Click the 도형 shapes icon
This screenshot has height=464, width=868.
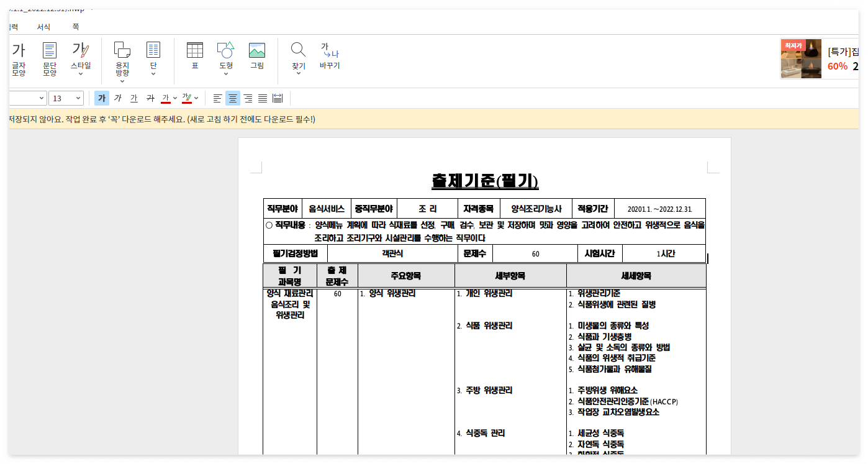point(226,50)
